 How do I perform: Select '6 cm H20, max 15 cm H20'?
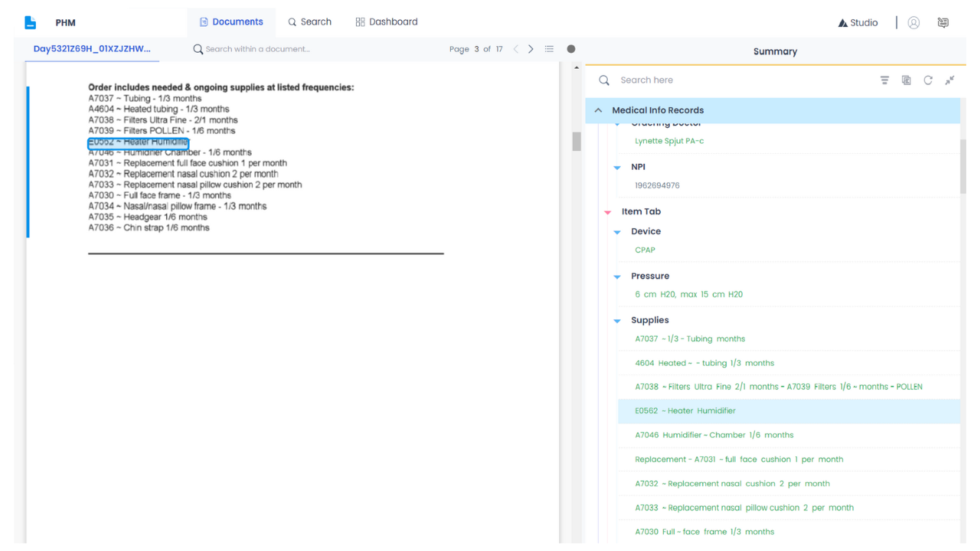pos(688,295)
